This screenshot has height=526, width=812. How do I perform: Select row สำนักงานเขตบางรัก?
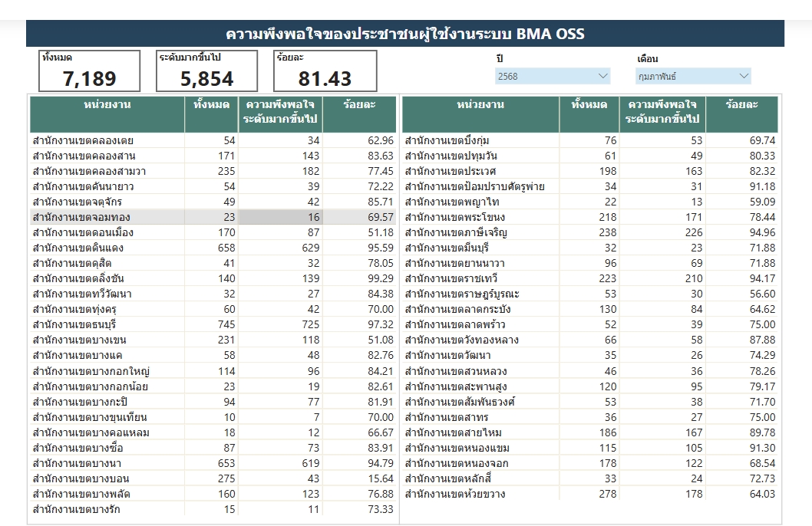[213, 509]
